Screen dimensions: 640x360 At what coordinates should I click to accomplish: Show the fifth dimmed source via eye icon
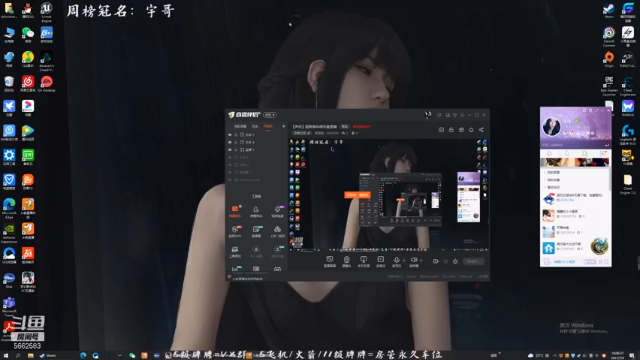point(230,165)
